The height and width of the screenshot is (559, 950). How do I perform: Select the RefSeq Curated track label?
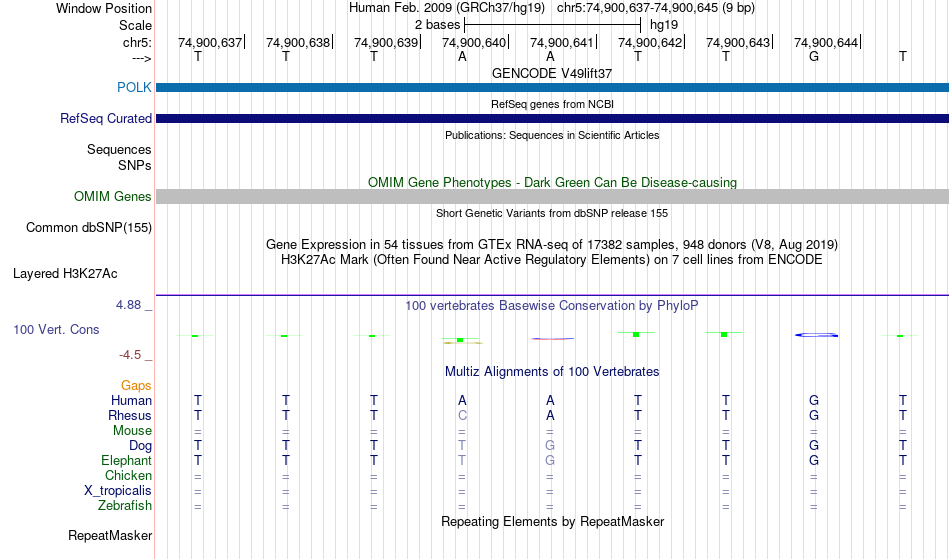(105, 118)
